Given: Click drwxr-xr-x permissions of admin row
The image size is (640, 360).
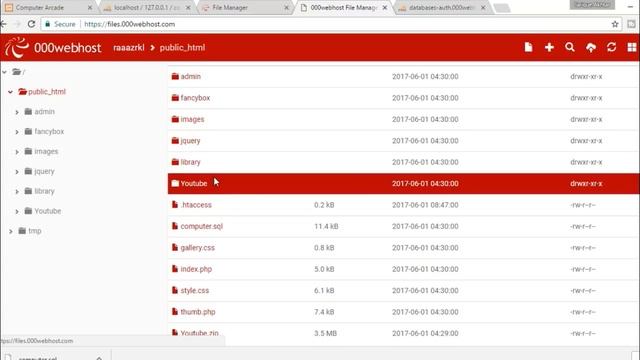Looking at the screenshot, I should coord(586,76).
